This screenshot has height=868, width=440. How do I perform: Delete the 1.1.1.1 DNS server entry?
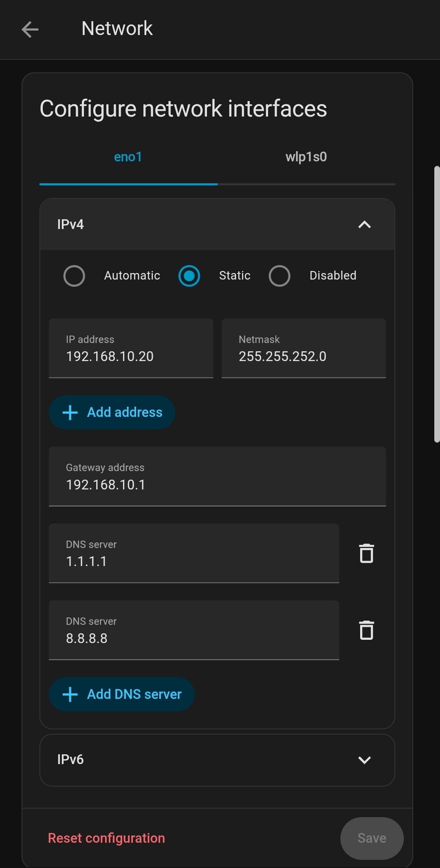[366, 553]
